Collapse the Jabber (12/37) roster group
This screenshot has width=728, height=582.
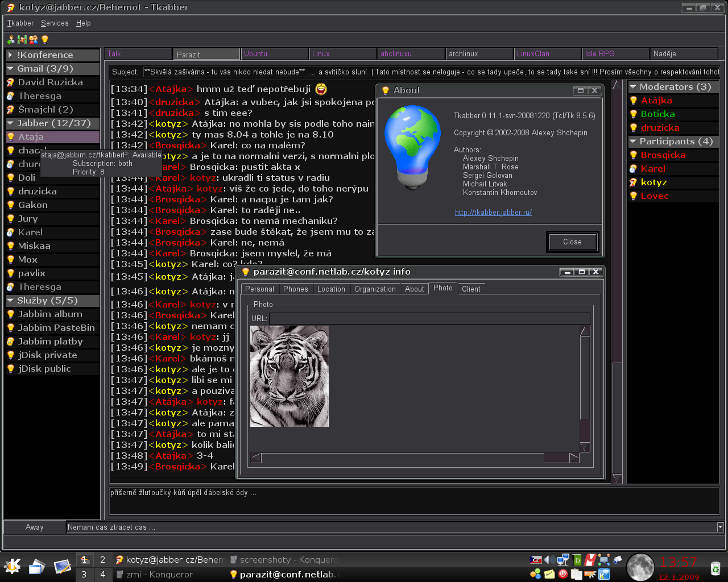tap(10, 123)
